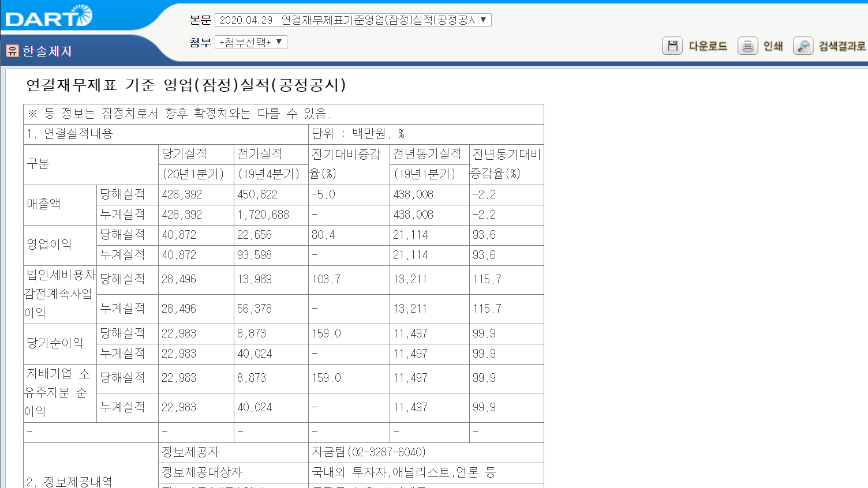Select the value 450,822
Image resolution: width=868 pixels, height=488 pixels.
click(257, 194)
